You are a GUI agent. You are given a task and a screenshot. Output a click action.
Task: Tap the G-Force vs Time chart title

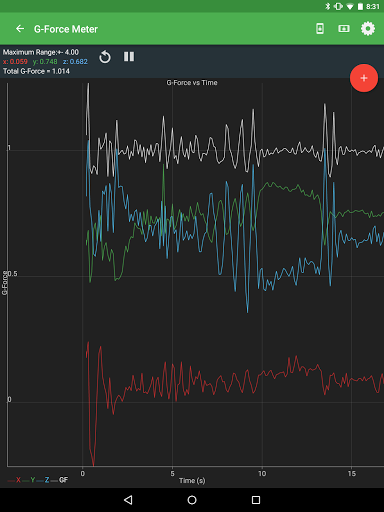pos(192,83)
